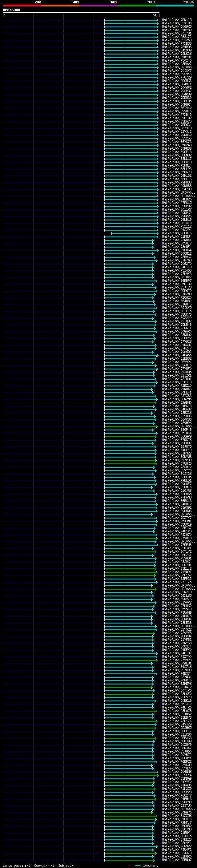Open hit UniRef100_A7XB36
Image resolution: width=197 pixels, height=868 pixels.
coord(177,43)
